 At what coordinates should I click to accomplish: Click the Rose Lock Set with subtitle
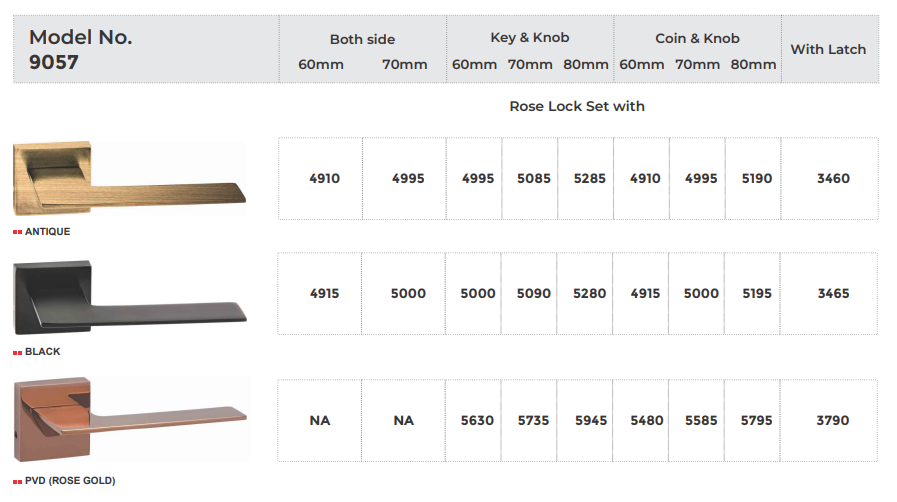tap(577, 106)
